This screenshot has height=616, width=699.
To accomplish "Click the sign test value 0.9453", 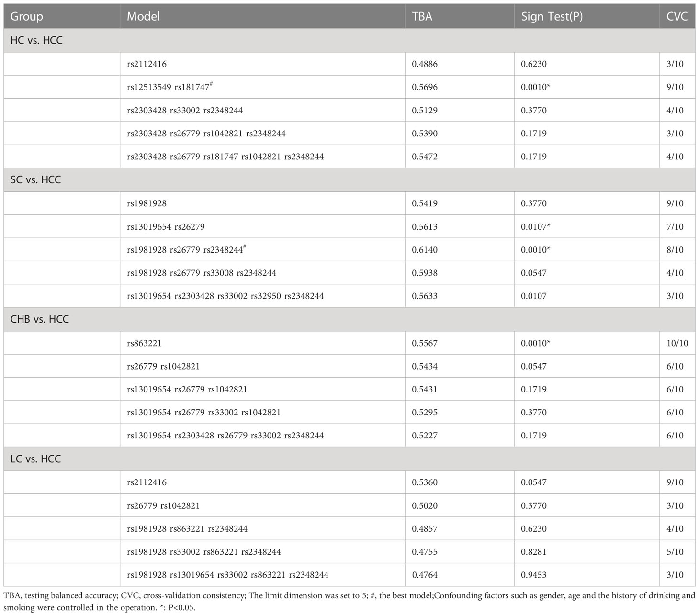I will click(x=534, y=575).
